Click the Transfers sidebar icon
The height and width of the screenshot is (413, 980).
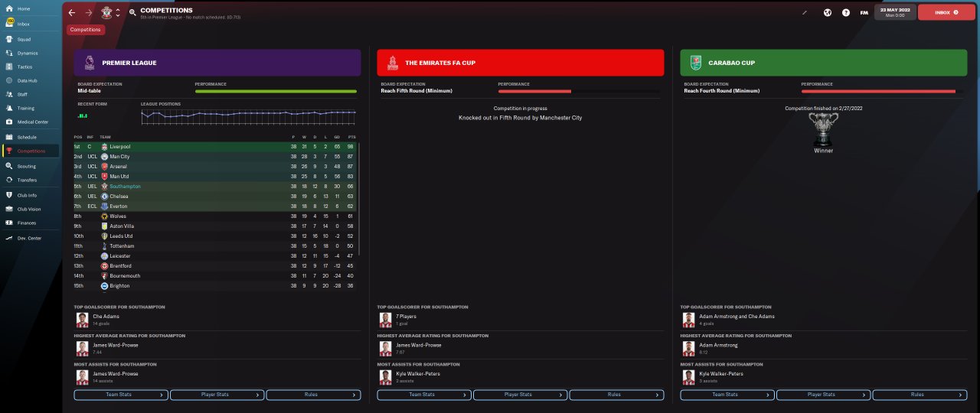[9, 180]
